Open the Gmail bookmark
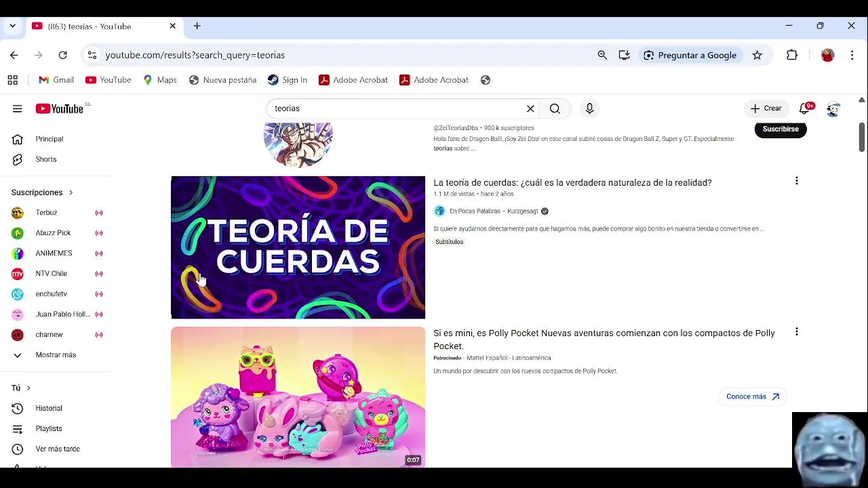 coord(56,80)
